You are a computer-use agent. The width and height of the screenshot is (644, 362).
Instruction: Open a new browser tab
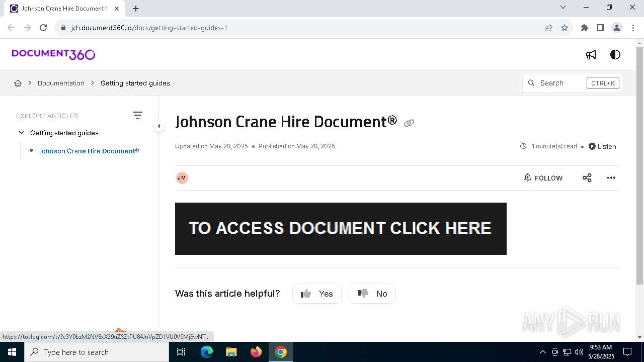(136, 8)
